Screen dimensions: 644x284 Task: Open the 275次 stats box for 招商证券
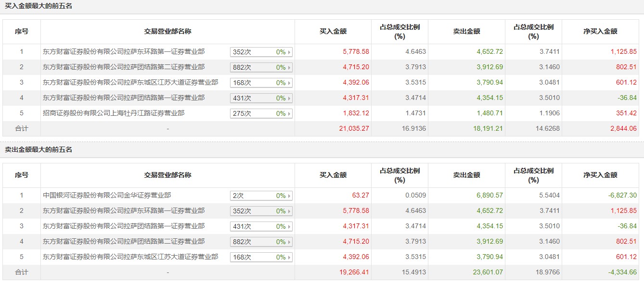pyautogui.click(x=261, y=114)
